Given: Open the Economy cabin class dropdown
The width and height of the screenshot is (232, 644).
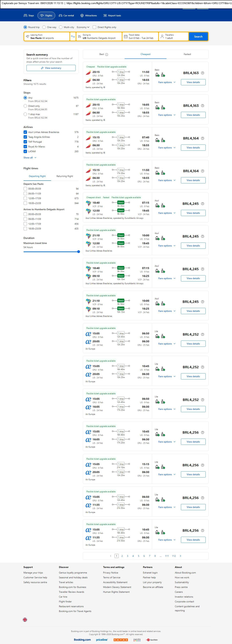Looking at the screenshot, I should (83, 27).
